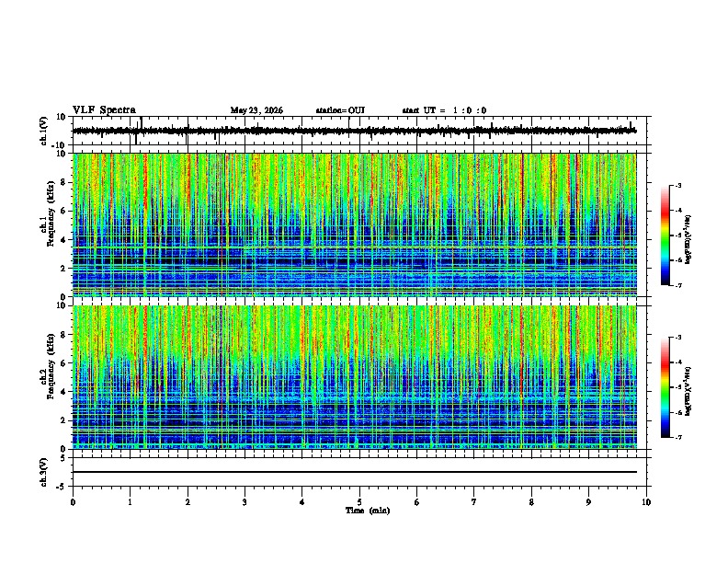This screenshot has height=563, width=728.
Task: Click the station=OUI label
Action: [x=340, y=110]
